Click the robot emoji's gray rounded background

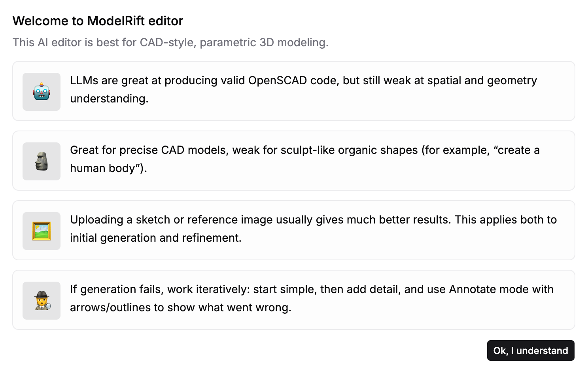pos(41,91)
